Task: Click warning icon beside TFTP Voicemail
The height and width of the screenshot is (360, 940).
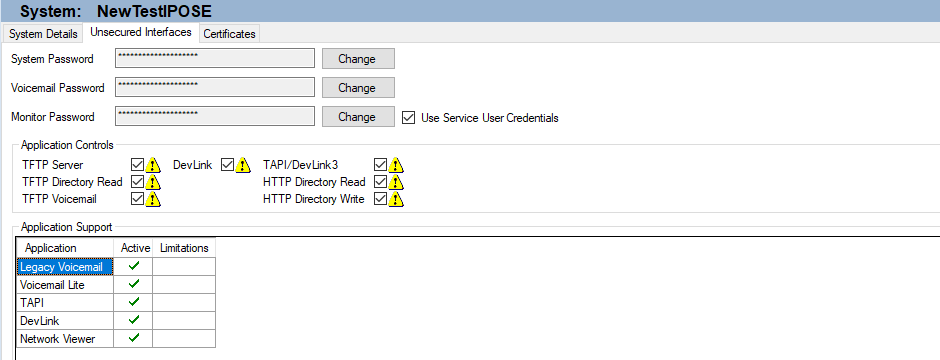Action: pyautogui.click(x=153, y=199)
